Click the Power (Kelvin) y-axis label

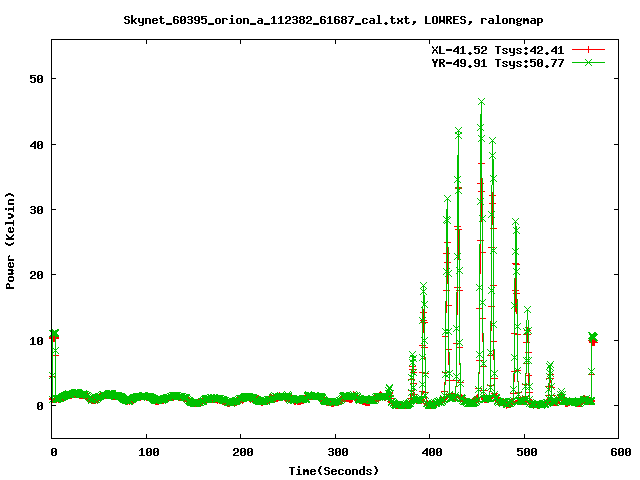[x=10, y=241]
